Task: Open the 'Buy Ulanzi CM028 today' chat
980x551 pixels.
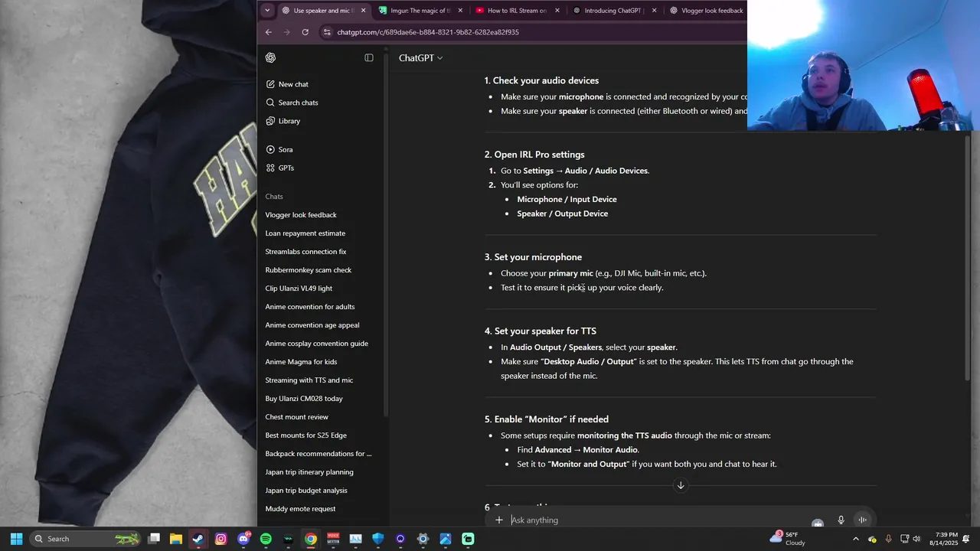Action: [x=304, y=399]
